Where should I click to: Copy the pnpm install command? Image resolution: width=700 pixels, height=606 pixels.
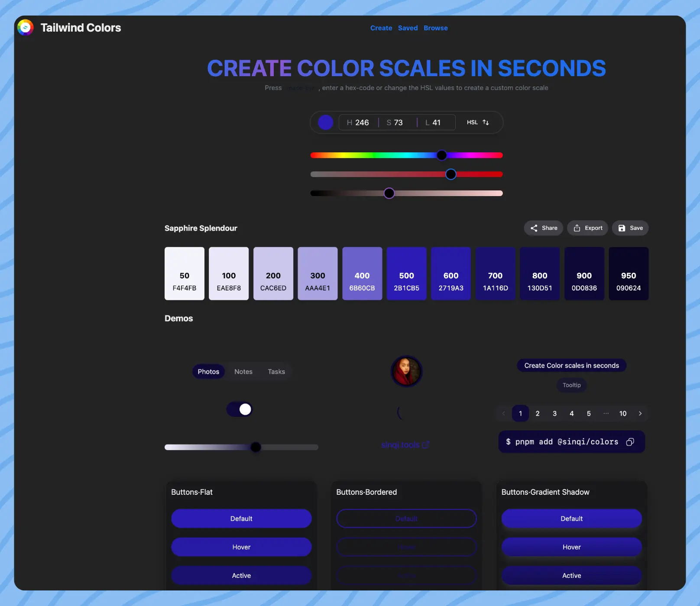(x=630, y=442)
